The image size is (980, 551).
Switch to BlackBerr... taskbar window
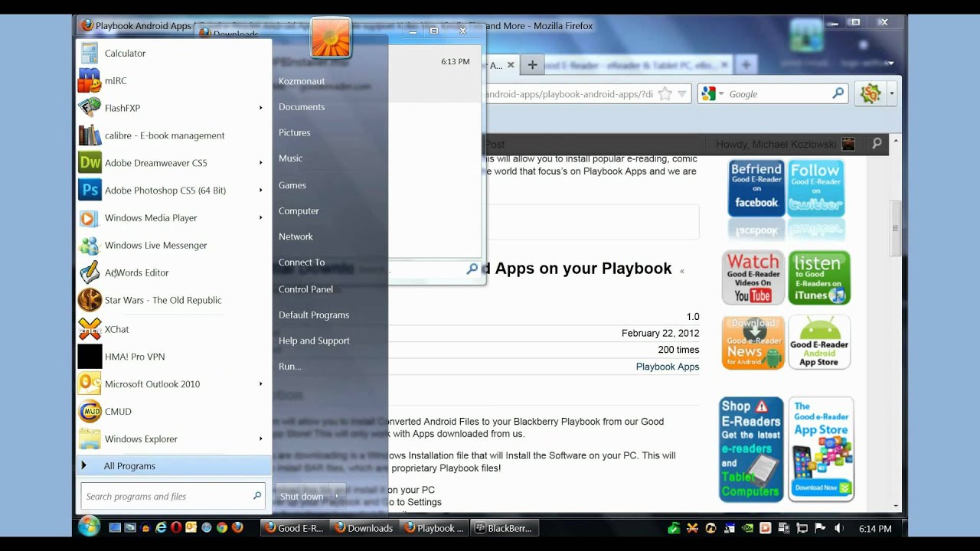[x=505, y=528]
